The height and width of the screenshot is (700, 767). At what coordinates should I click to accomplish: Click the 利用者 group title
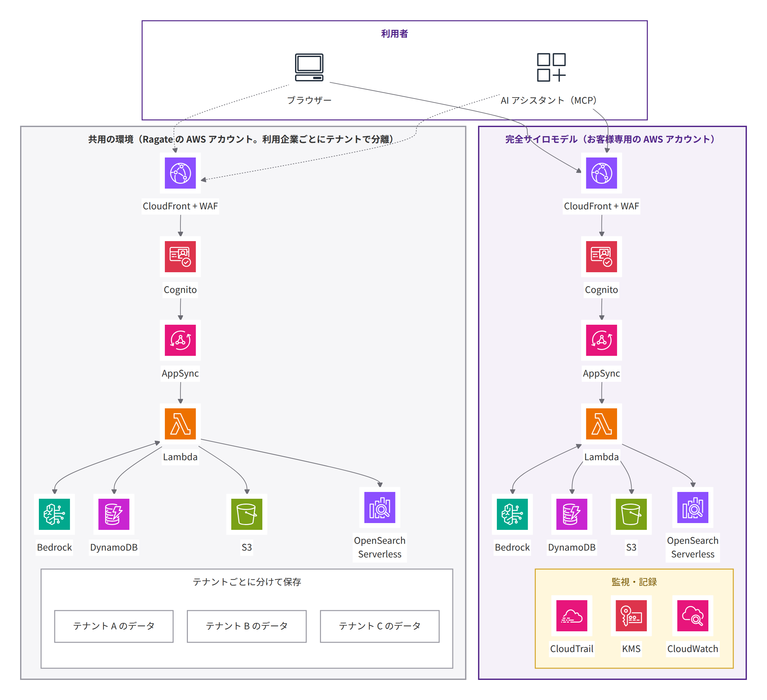(x=395, y=34)
